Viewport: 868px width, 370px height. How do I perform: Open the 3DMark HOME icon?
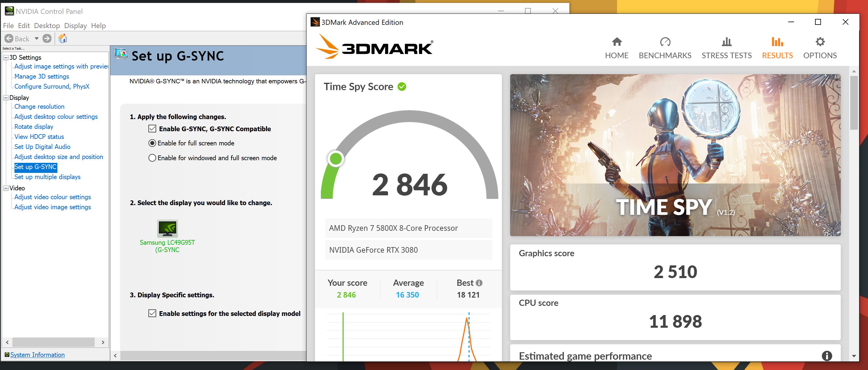pos(617,42)
